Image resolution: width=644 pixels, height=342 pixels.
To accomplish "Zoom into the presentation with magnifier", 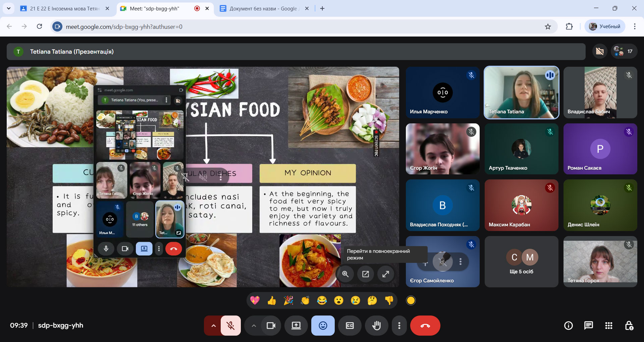I will [345, 274].
